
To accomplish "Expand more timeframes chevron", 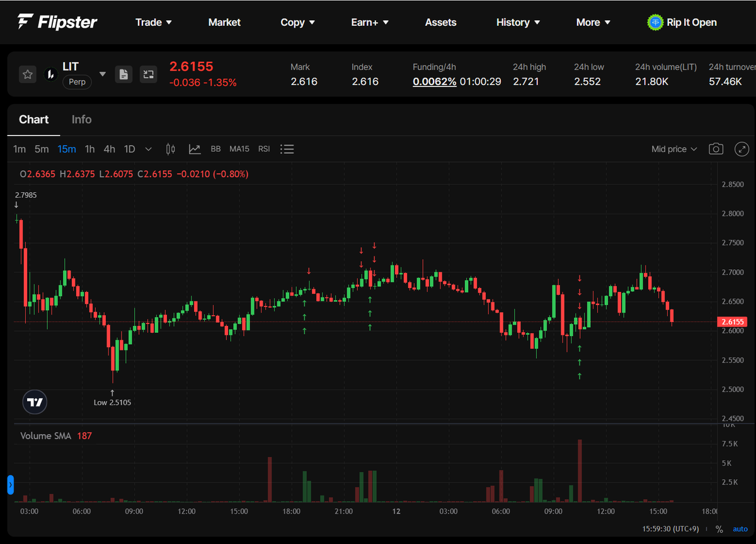I will click(149, 149).
